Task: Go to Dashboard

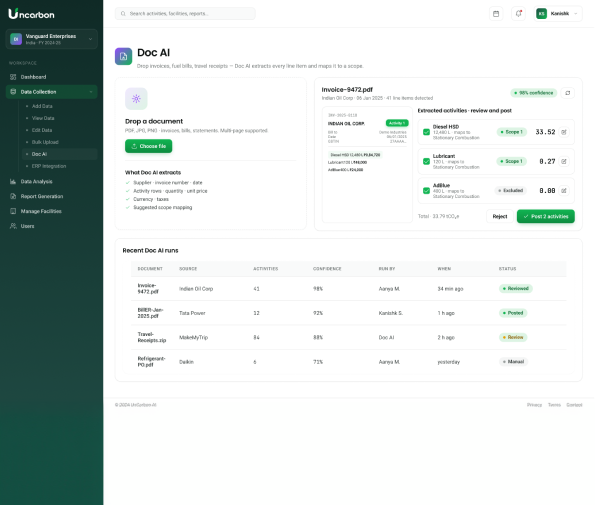Action: 51,77
